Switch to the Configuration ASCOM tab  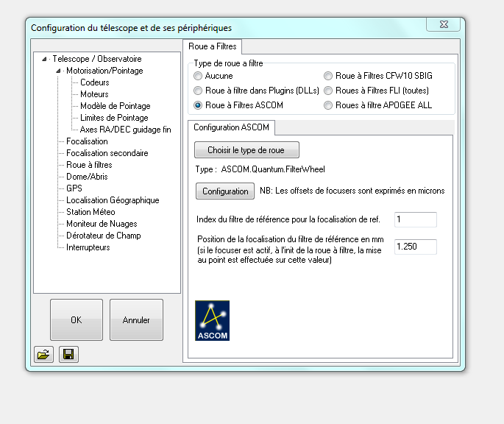(x=231, y=127)
